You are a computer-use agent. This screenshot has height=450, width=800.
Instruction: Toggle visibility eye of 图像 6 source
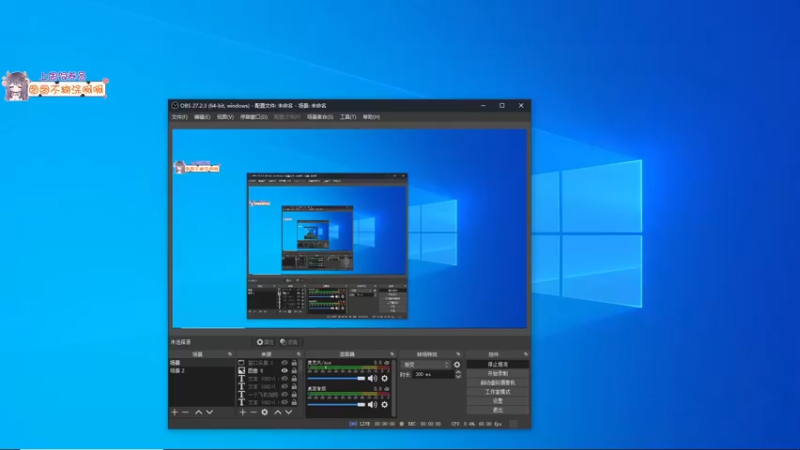285,370
